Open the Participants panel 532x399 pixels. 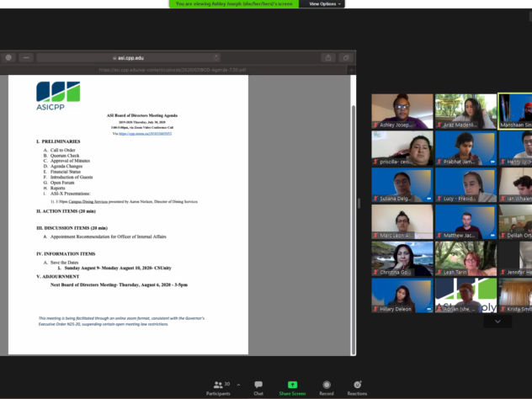pyautogui.click(x=218, y=389)
